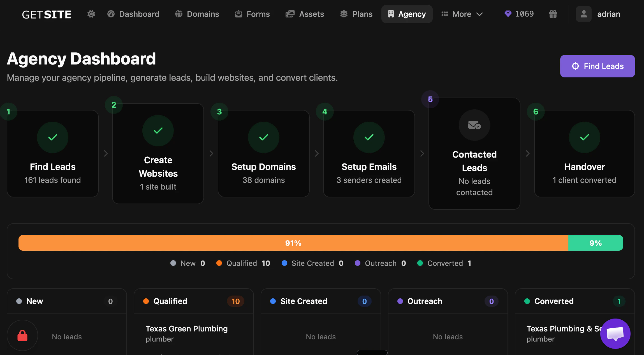The height and width of the screenshot is (355, 644).
Task: Toggle the Converted legend marker below progress bar
Action: tap(420, 263)
